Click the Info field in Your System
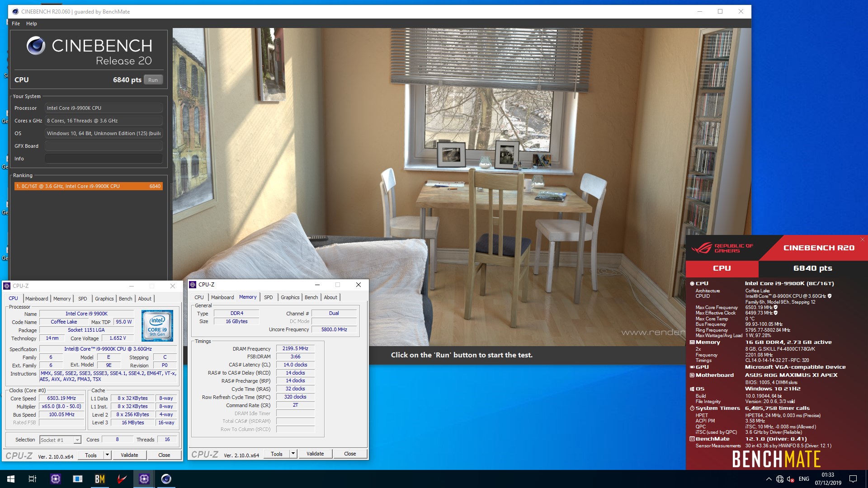 104,159
